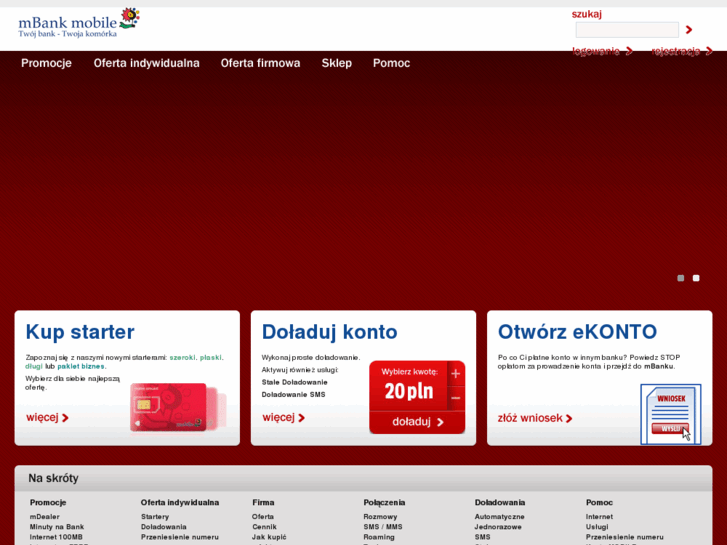The height and width of the screenshot is (545, 727).
Task: Open the Pomoc menu item
Action: click(391, 63)
